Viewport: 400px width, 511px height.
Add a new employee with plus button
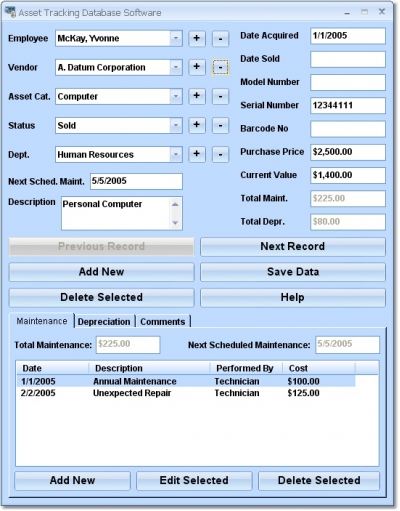(x=197, y=38)
